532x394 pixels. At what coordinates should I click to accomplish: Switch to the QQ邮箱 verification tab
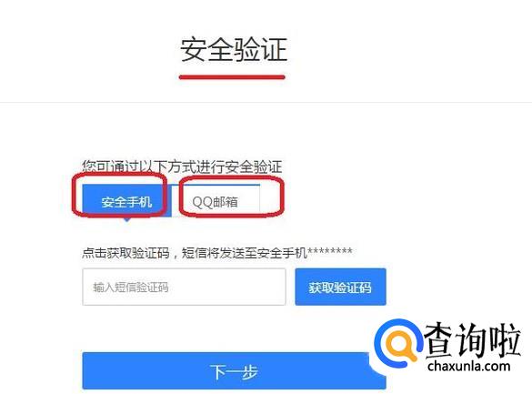[216, 201]
